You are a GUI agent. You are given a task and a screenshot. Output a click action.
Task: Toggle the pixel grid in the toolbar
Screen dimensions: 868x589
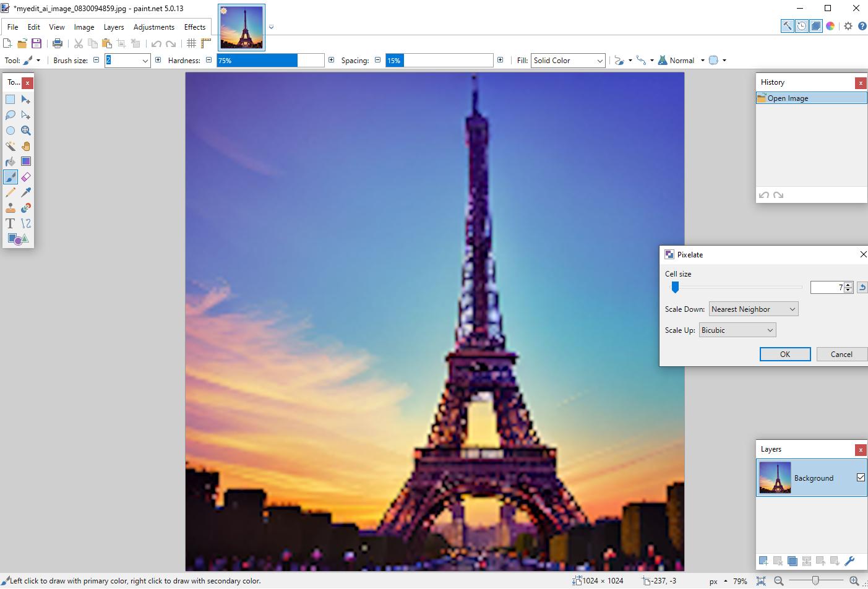tap(192, 43)
